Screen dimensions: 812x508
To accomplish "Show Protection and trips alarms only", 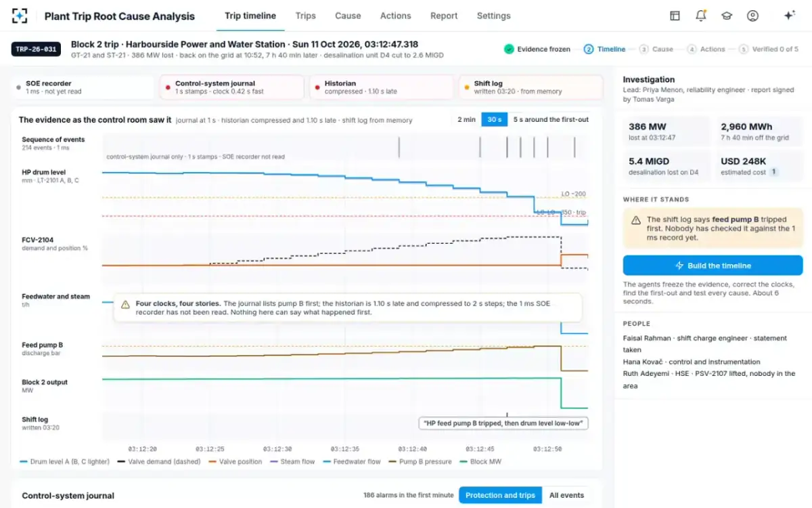I will click(501, 495).
